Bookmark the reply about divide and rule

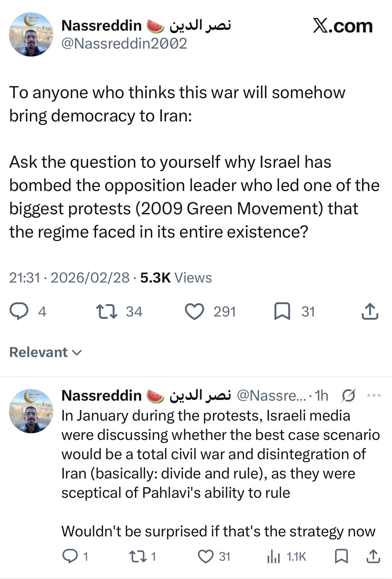341,556
